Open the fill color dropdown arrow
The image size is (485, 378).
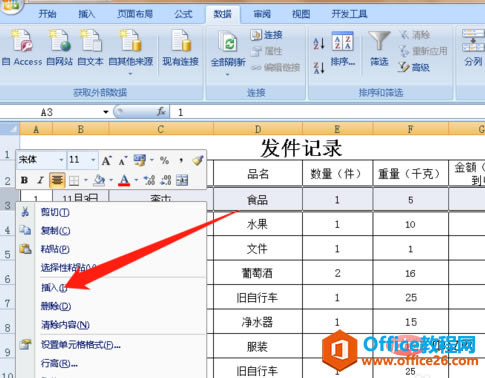pos(111,180)
